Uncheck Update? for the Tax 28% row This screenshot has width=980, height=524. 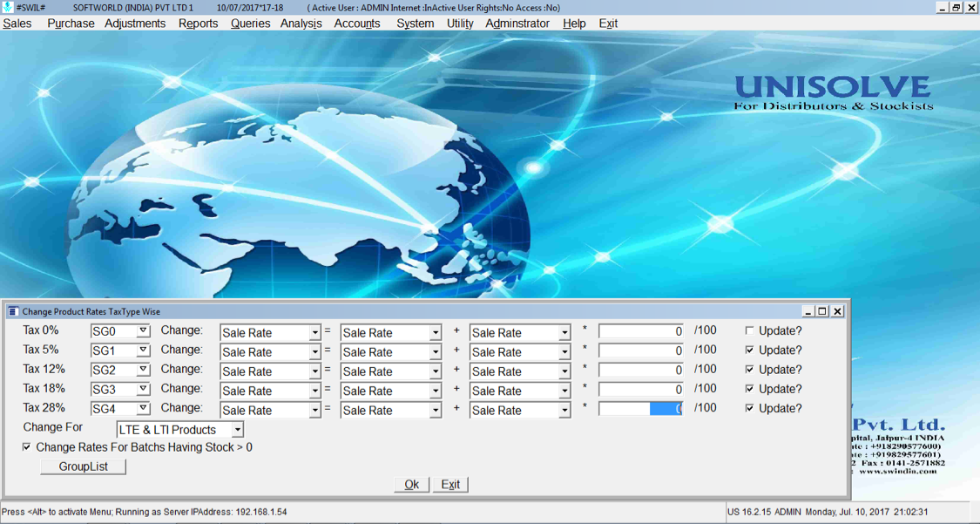coord(749,408)
